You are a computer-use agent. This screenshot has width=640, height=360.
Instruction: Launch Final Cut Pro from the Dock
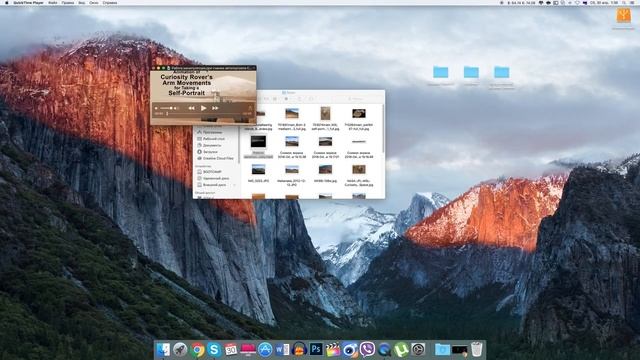[x=333, y=350]
